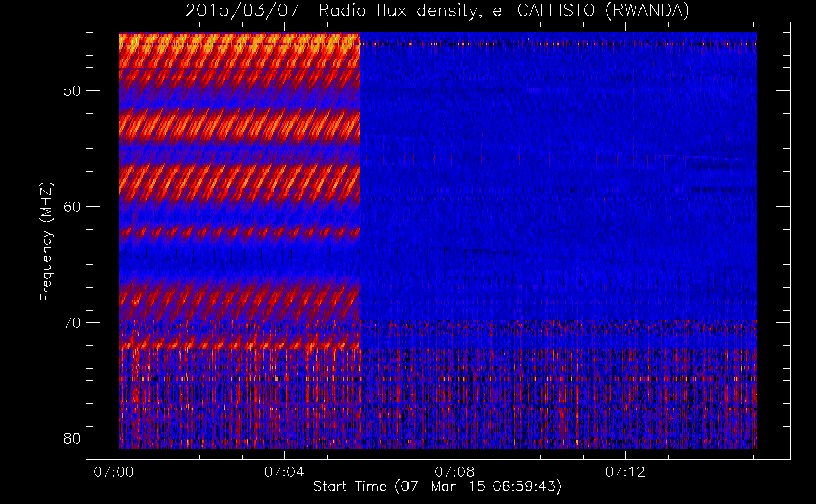Click the 07:12 time tick label

click(625, 472)
